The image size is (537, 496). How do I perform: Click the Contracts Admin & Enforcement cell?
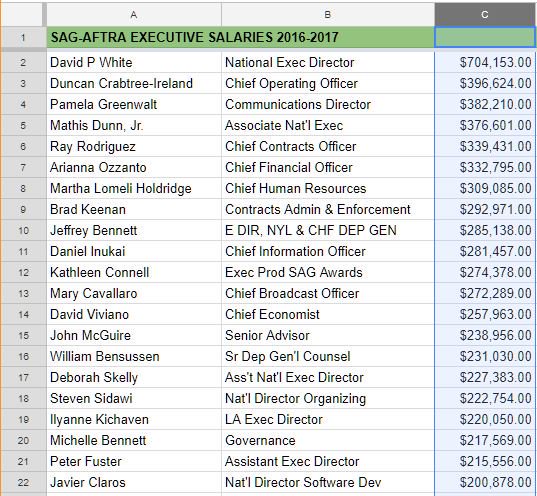click(328, 209)
